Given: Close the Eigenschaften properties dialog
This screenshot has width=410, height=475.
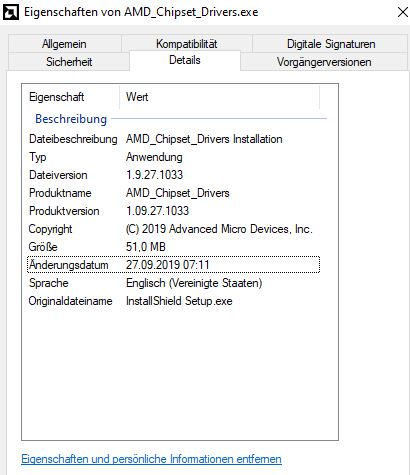Looking at the screenshot, I should (x=403, y=12).
